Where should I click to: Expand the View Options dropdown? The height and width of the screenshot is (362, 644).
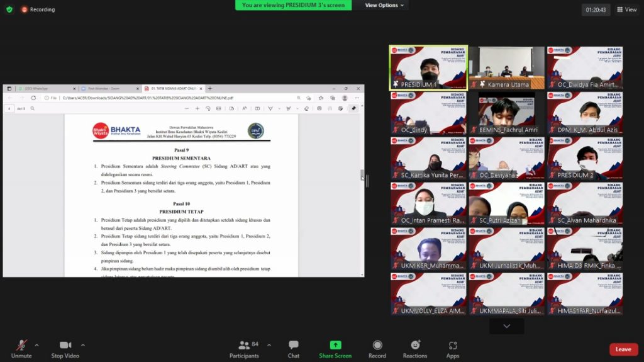point(385,5)
